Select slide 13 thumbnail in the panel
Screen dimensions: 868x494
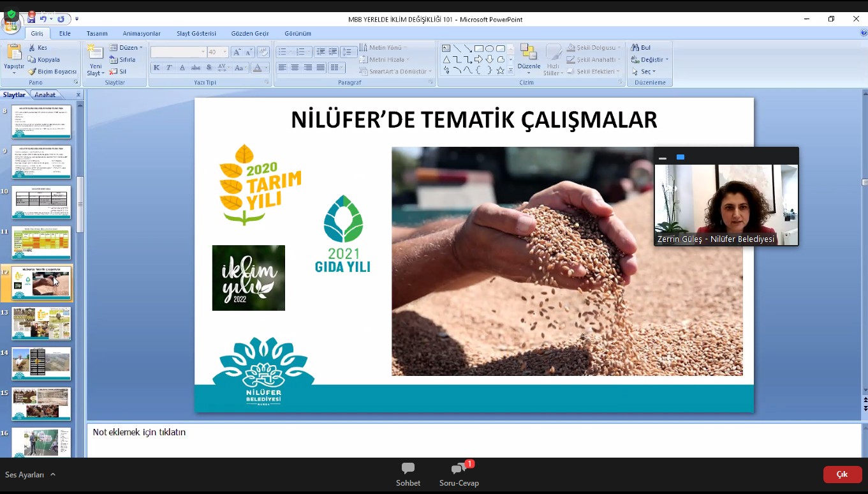tap(40, 323)
